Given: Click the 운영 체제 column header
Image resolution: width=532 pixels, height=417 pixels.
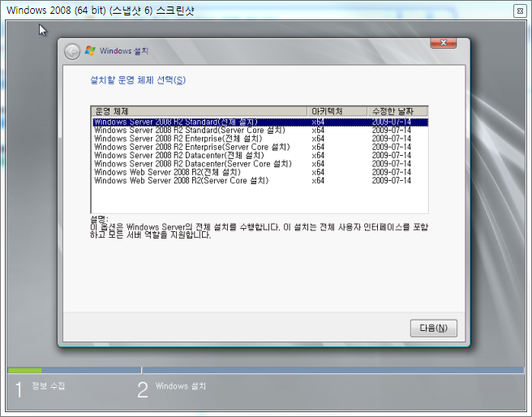Looking at the screenshot, I should pos(199,111).
